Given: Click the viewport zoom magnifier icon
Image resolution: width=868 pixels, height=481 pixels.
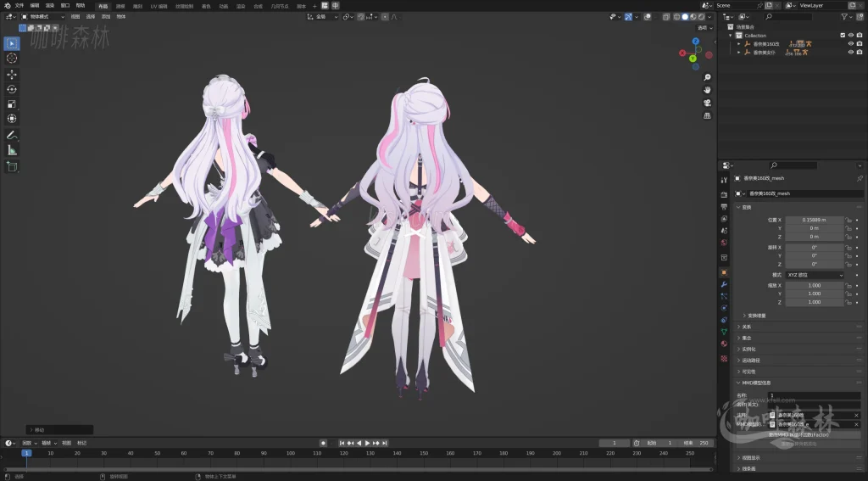Looking at the screenshot, I should pos(707,77).
